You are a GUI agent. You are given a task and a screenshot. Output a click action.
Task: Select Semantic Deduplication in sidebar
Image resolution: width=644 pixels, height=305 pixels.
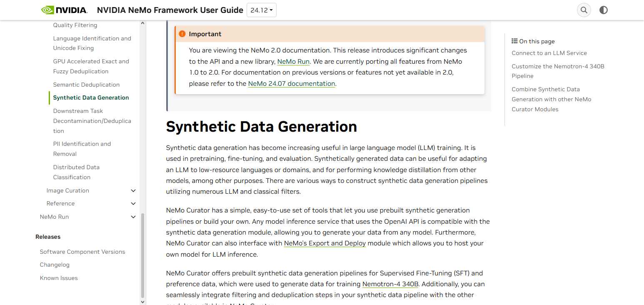[x=86, y=85]
